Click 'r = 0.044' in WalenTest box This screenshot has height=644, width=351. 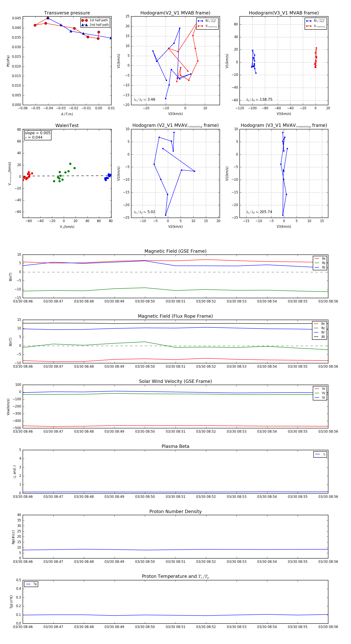click(34, 137)
